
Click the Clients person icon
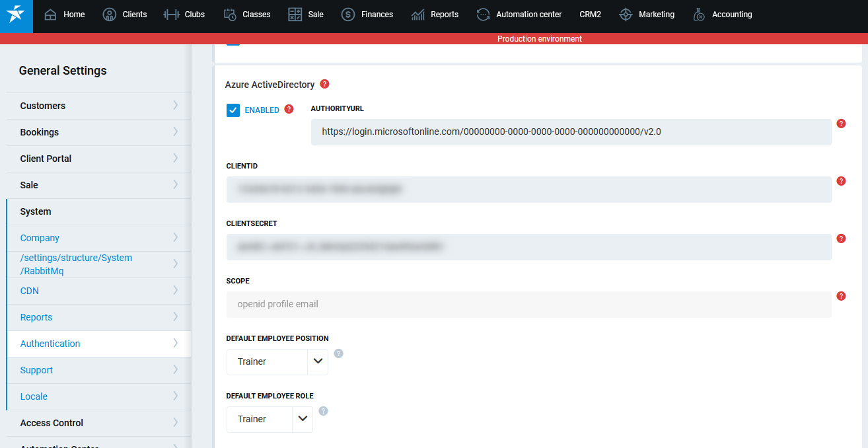pos(110,15)
